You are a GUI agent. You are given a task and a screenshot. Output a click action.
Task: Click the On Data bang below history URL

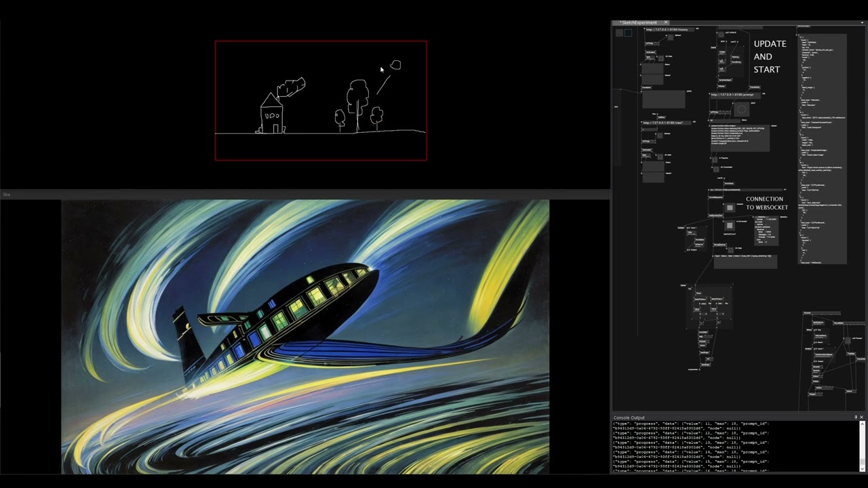pyautogui.click(x=661, y=58)
